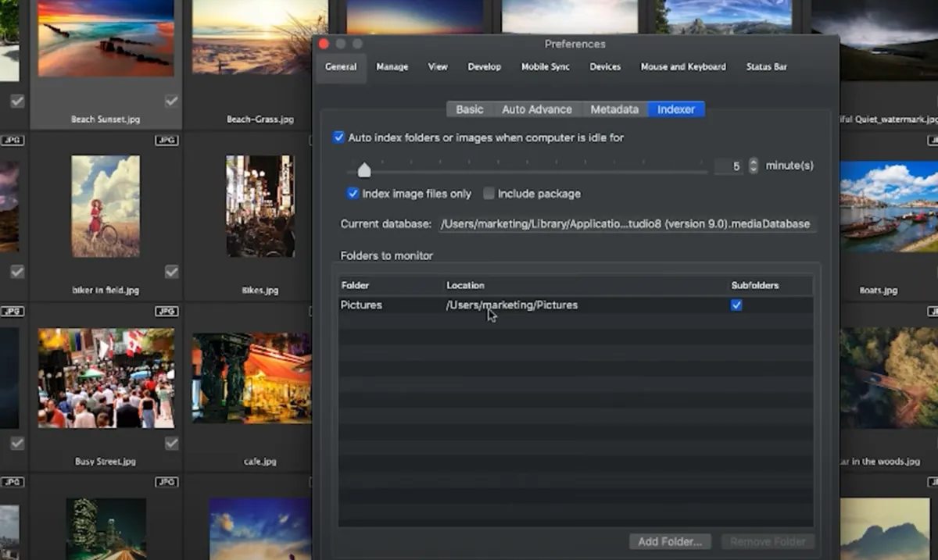
Task: Click the idle minutes number field
Action: 729,166
